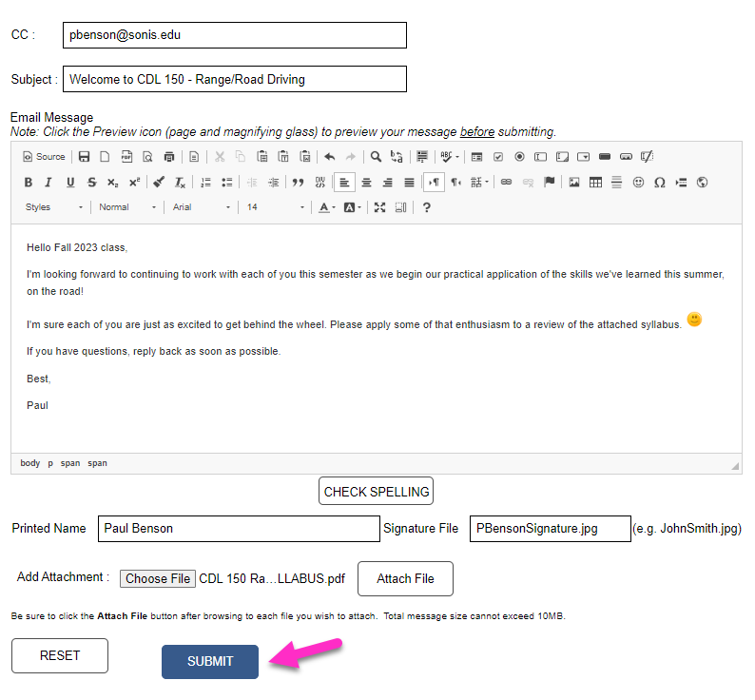This screenshot has width=755, height=700.
Task: Toggle bulleted list
Action: click(227, 182)
